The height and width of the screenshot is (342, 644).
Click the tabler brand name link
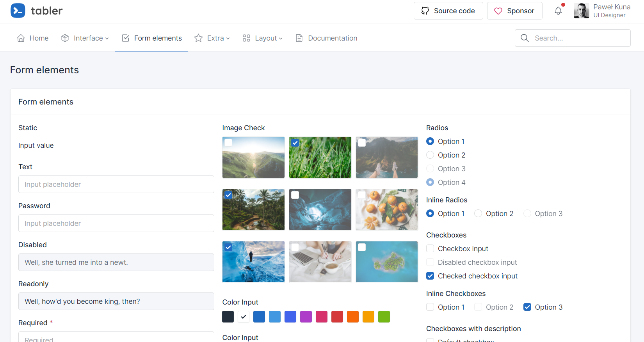click(47, 11)
